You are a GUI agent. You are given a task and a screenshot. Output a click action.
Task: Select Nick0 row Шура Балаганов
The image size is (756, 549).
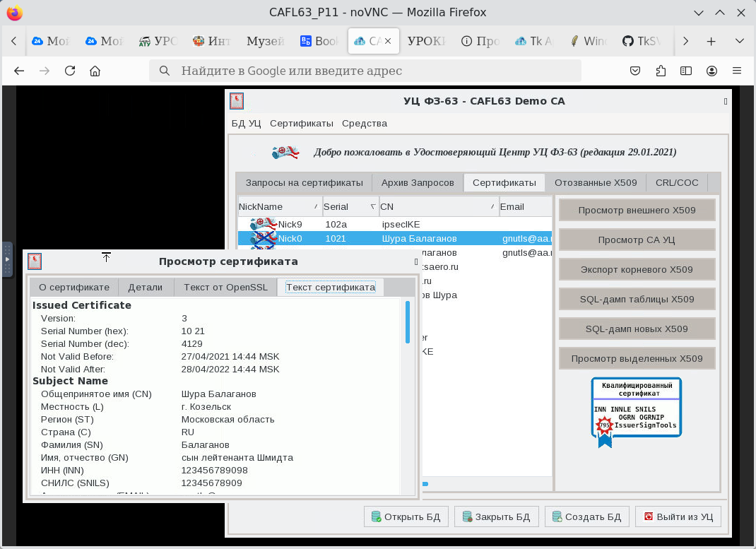click(x=395, y=238)
